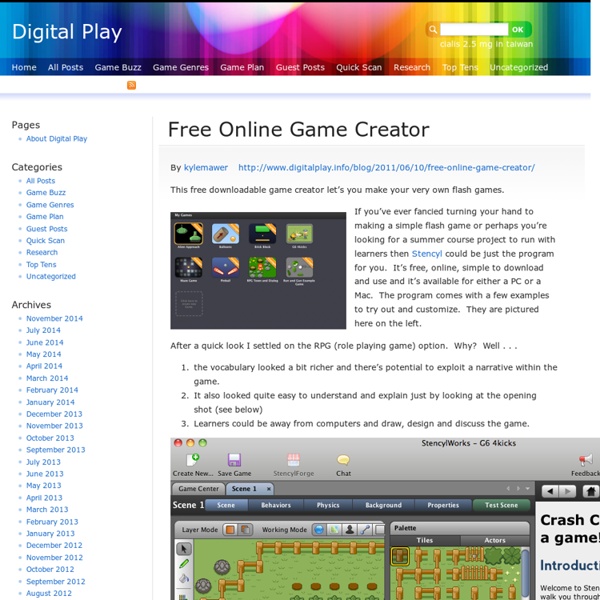Image resolution: width=600 pixels, height=600 pixels.
Task: Open the Behaviors tab in Scene 1
Action: pyautogui.click(x=274, y=506)
